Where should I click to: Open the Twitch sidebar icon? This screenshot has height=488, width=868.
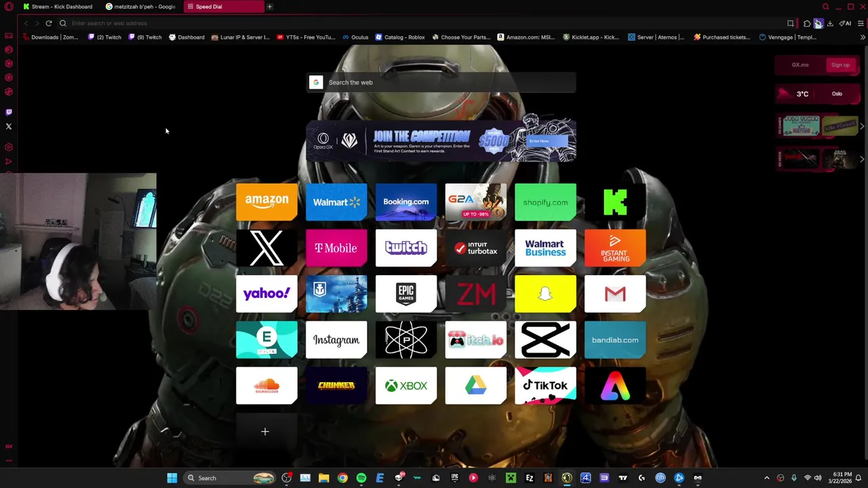point(9,113)
